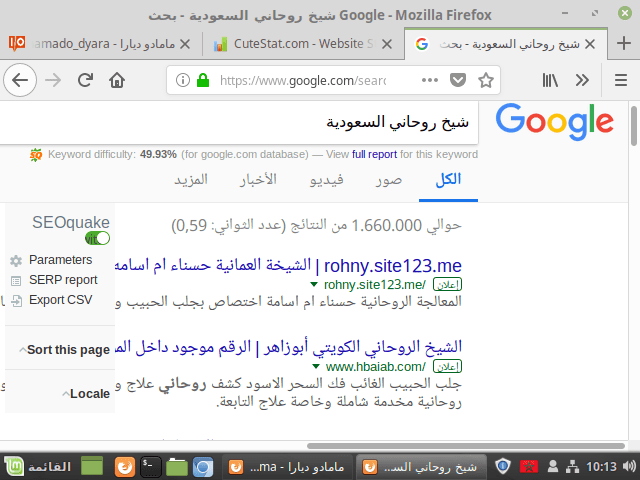Image resolution: width=640 pixels, height=480 pixels.
Task: Show desktop from the taskbar green icon
Action: pyautogui.click(x=92, y=467)
